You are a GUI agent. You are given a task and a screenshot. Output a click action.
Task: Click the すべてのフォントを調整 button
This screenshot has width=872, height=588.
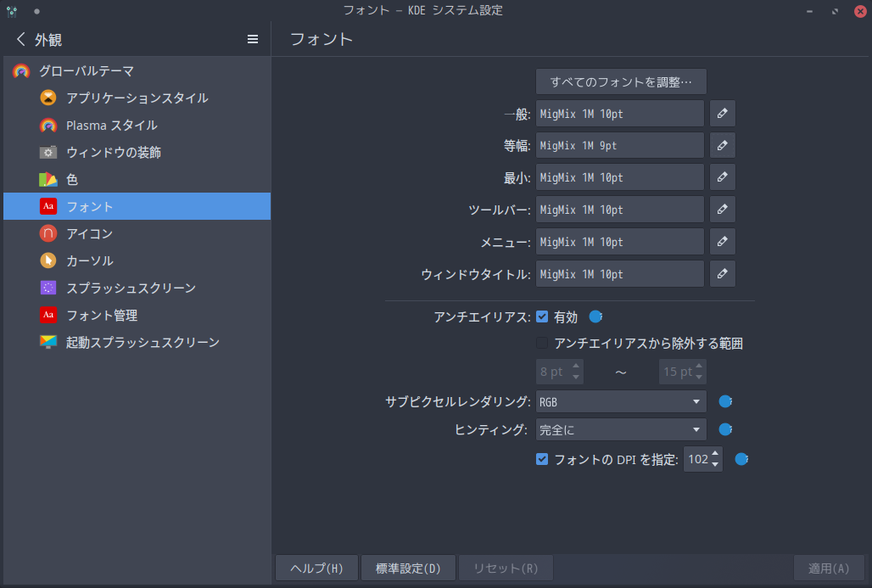621,81
